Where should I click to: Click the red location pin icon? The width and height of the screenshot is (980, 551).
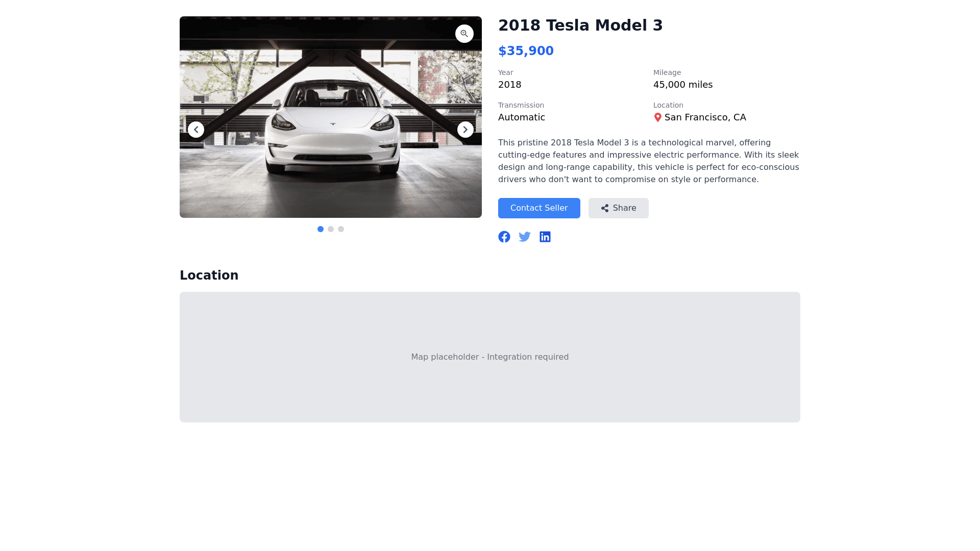click(x=658, y=117)
